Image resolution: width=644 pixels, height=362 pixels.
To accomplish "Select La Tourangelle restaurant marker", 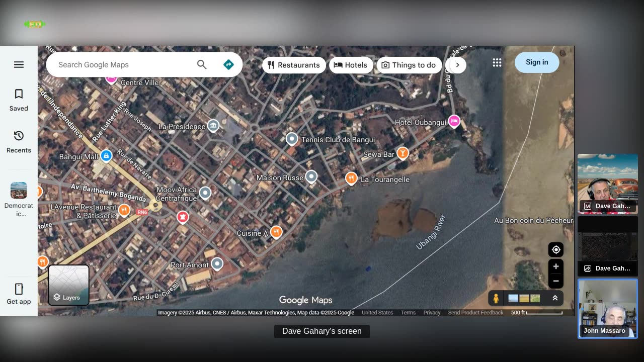I will click(x=351, y=178).
